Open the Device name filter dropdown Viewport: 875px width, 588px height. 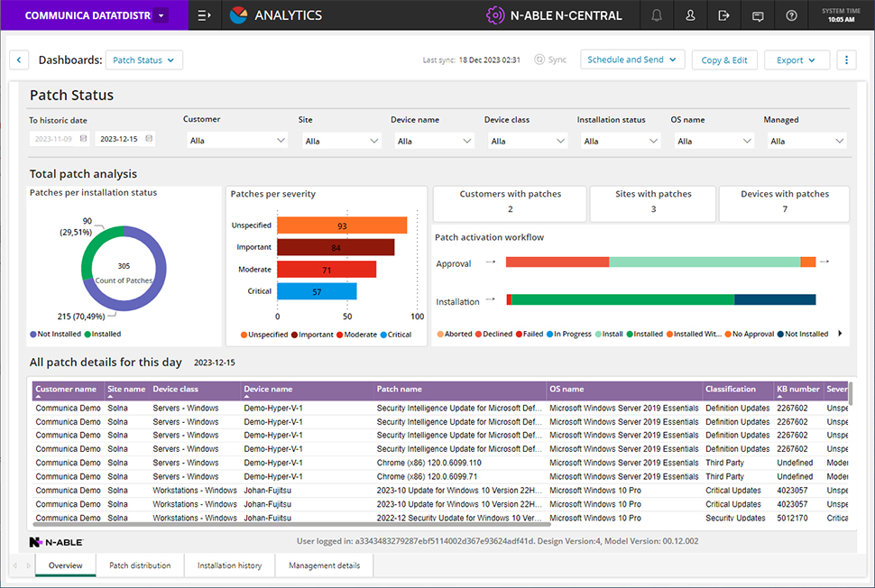[x=434, y=142]
